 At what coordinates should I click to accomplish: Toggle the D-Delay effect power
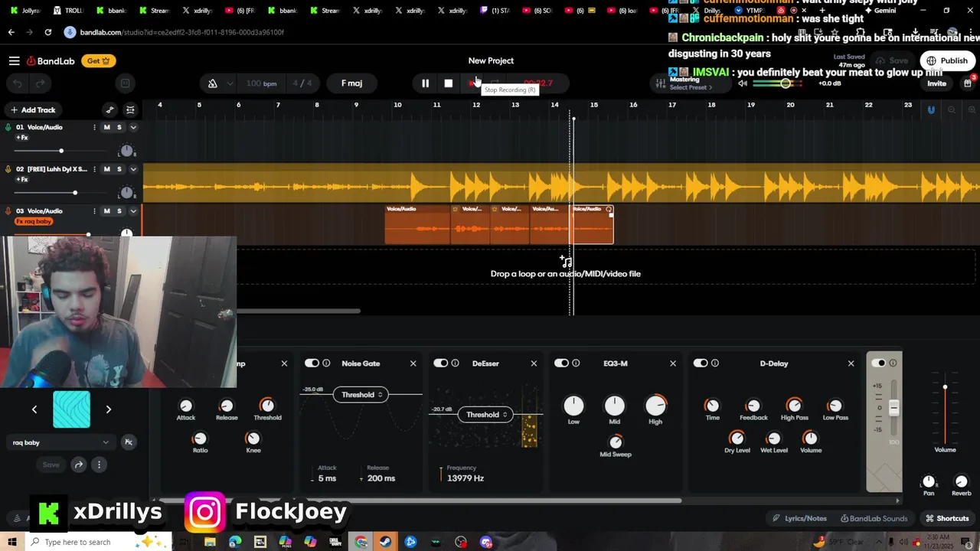coord(701,364)
